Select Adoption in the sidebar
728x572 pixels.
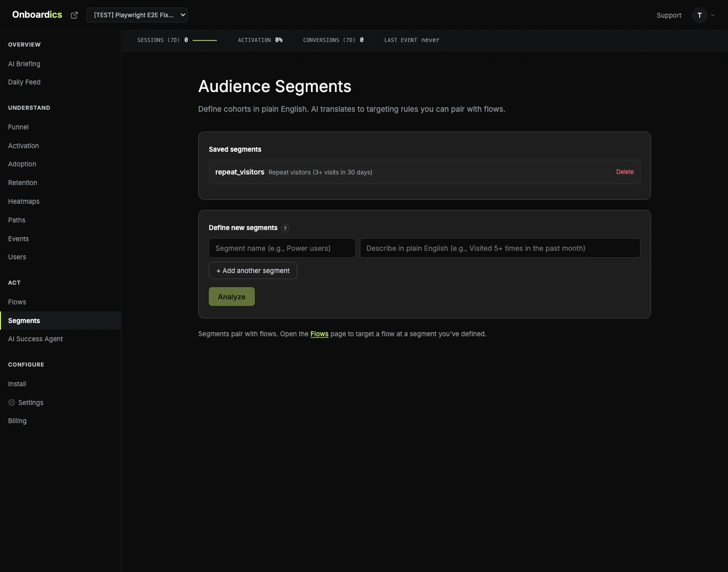click(x=60, y=164)
